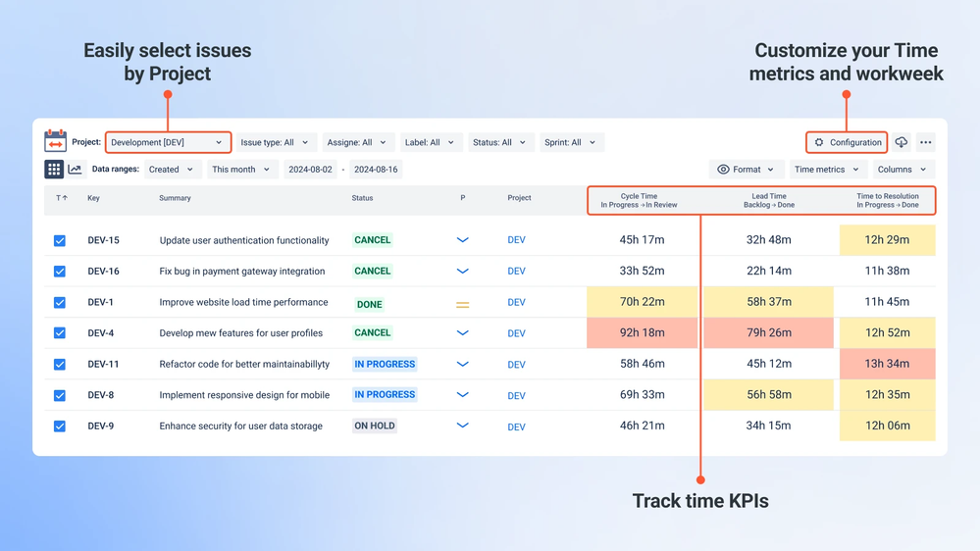Click the red highlighted 92h 18m cell
Viewport: 980px width, 551px height.
coord(642,333)
